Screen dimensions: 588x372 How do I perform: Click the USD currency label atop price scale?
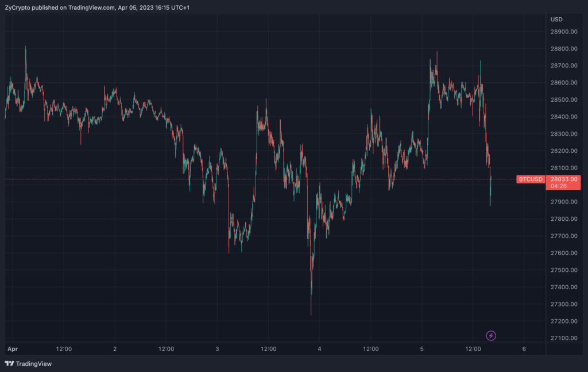[555, 19]
